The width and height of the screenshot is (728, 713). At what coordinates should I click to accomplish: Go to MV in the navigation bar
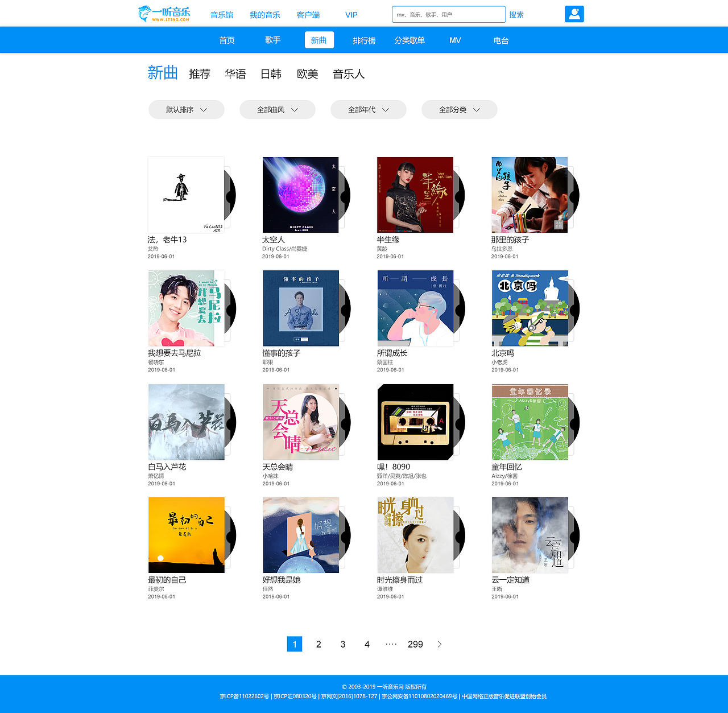tap(455, 40)
